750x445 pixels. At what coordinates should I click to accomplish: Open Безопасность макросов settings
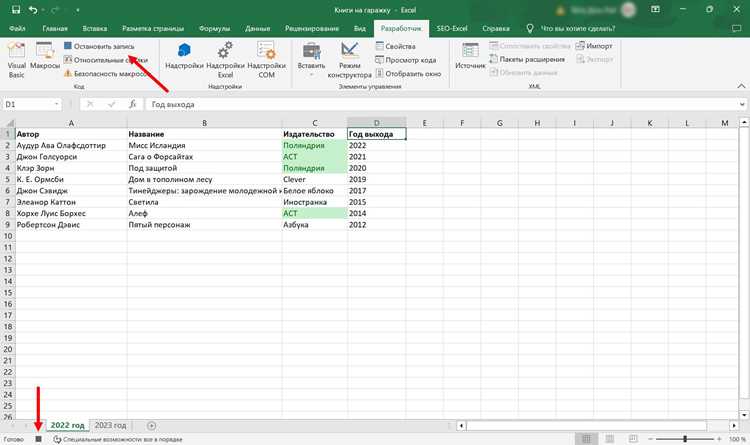pyautogui.click(x=107, y=74)
